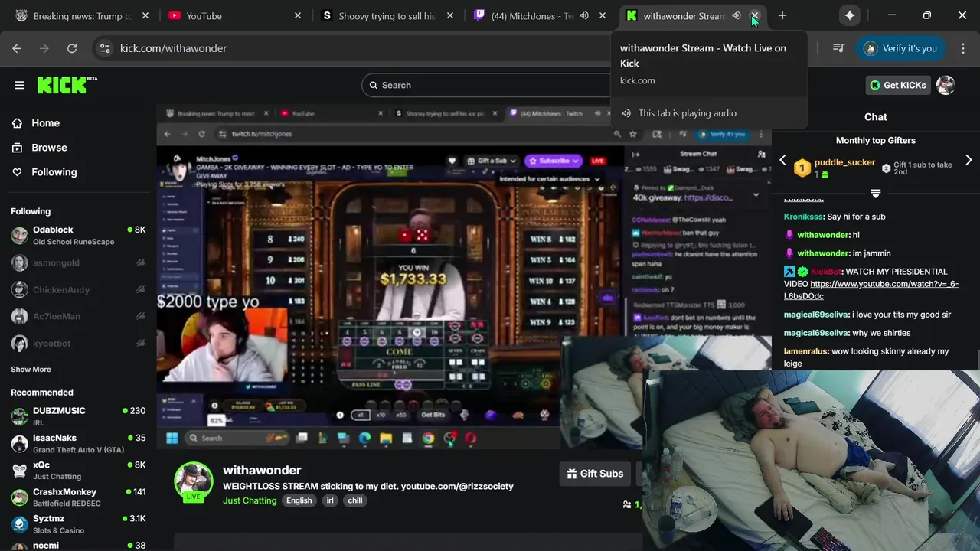
Task: Open recommended channel IsaacNaks
Action: (x=78, y=444)
